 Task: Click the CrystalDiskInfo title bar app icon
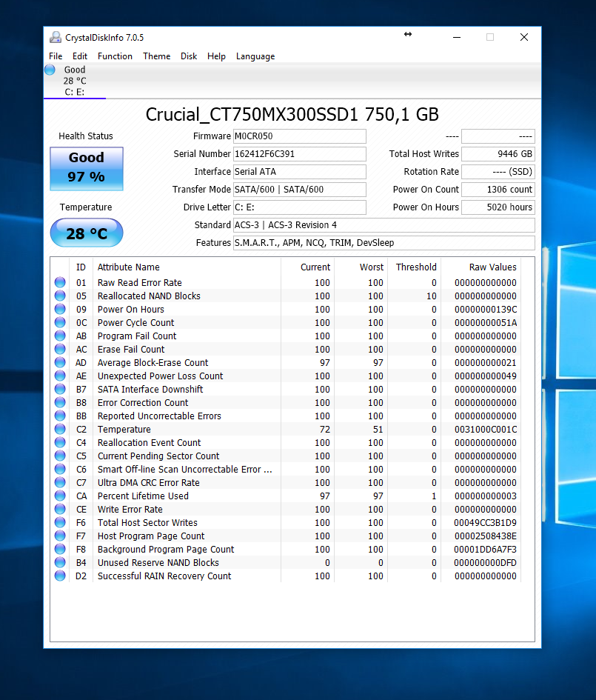click(56, 38)
